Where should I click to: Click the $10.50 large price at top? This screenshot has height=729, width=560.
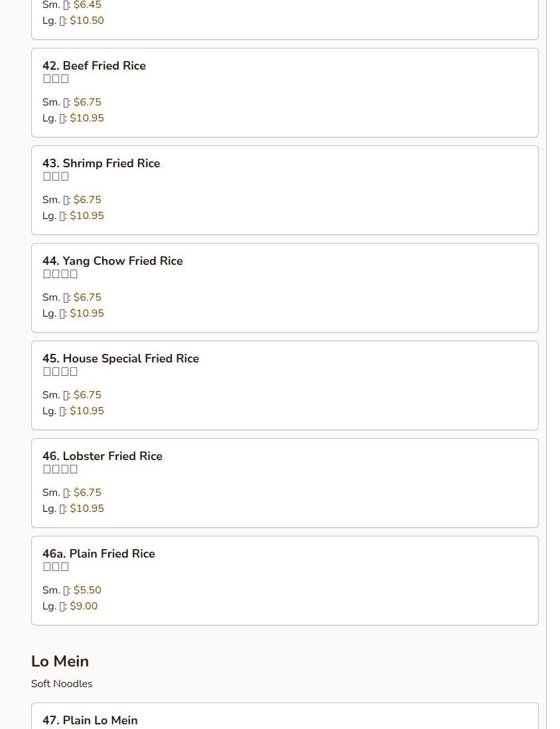coord(87,21)
